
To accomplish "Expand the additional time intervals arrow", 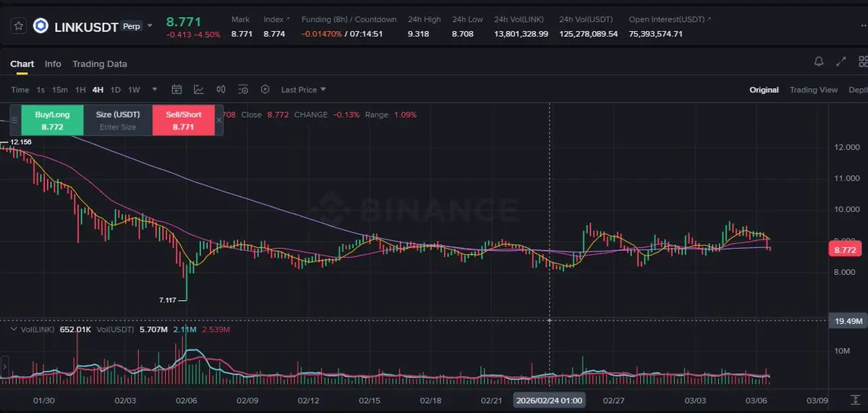I will pyautogui.click(x=154, y=90).
